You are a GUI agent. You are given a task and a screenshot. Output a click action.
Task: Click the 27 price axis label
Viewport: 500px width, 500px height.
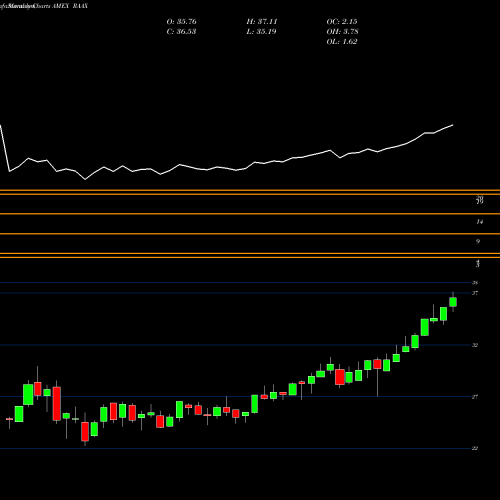(475, 397)
